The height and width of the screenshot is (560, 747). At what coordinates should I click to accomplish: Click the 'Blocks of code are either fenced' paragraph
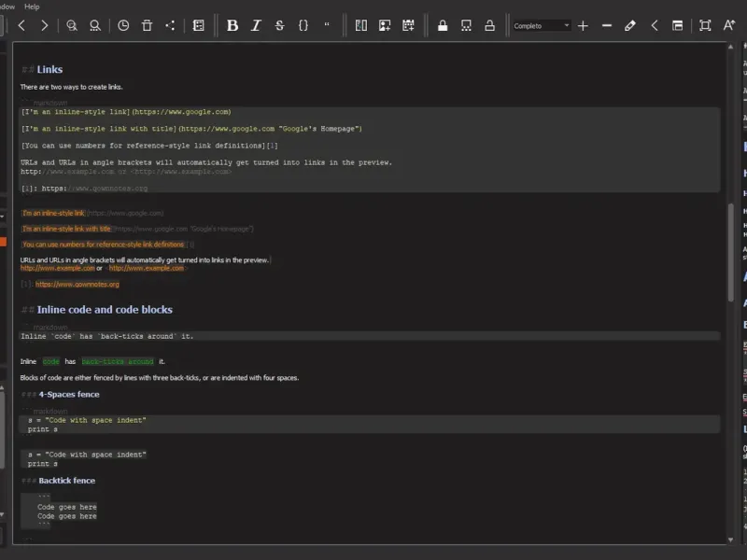coord(160,378)
